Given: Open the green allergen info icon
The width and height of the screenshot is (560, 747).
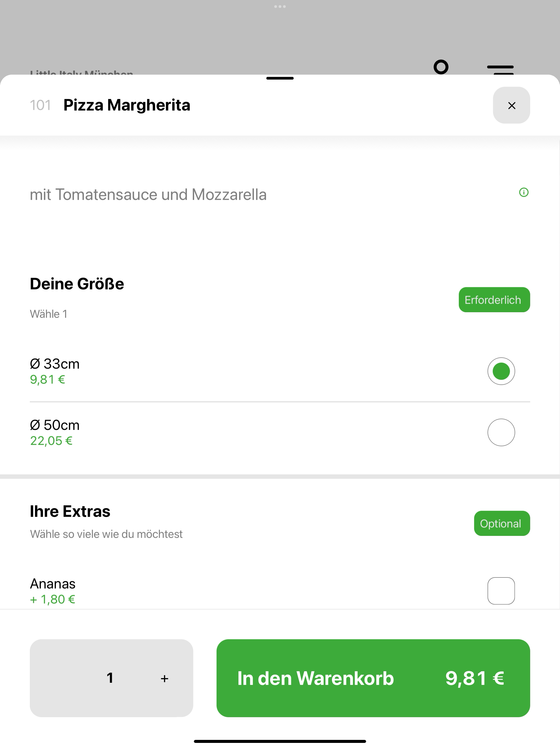Looking at the screenshot, I should [524, 192].
